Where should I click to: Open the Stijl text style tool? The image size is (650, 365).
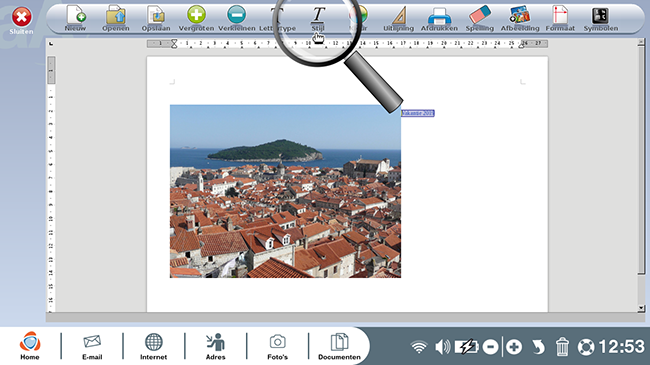(x=318, y=18)
